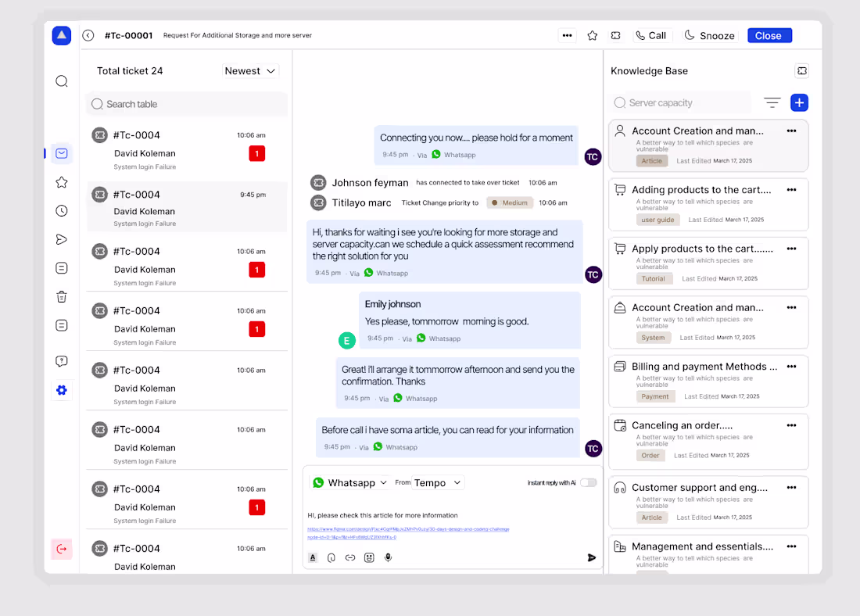Screen dimensions: 860x616
Task: Click the blue triangle app logo
Action: [62, 36]
